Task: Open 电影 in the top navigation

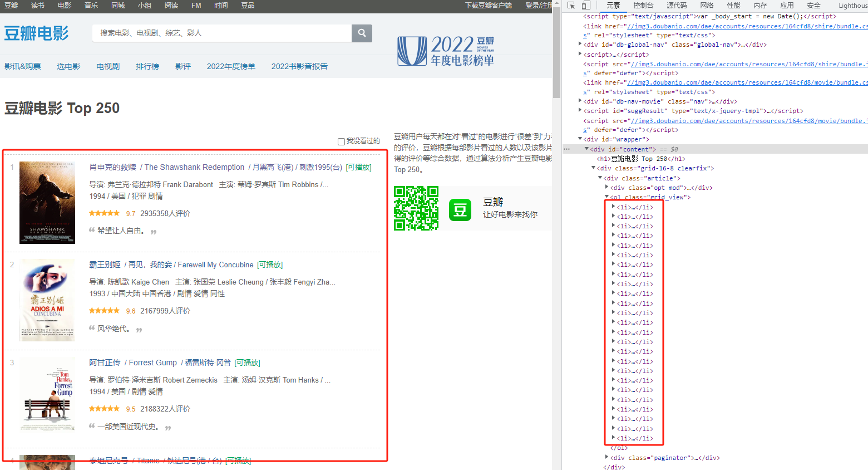Action: (65, 6)
